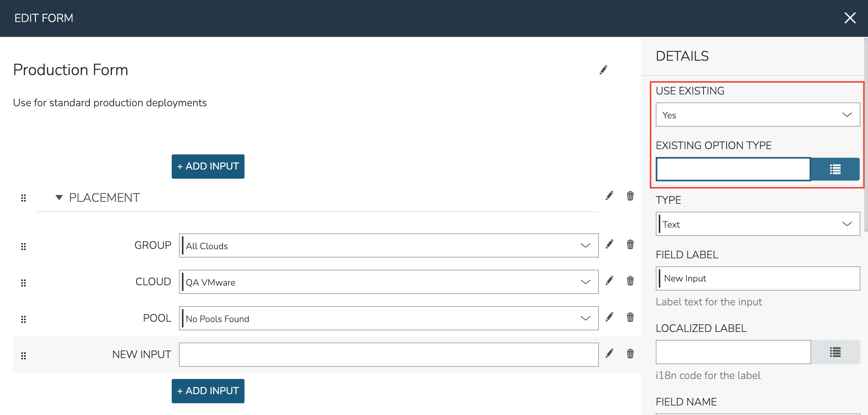Expand the Cloud dropdown QA VMware
868x415 pixels.
click(x=389, y=282)
